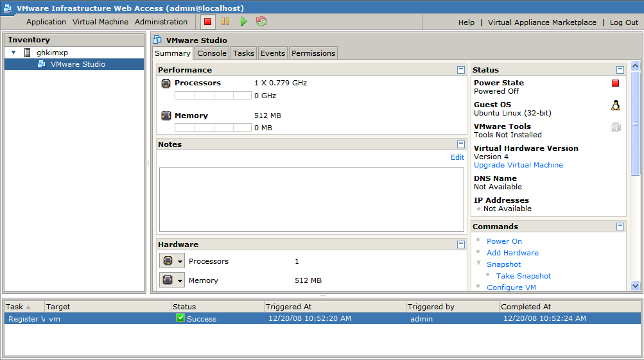Sort the Task column header
Image resolution: width=644 pixels, height=360 pixels.
click(24, 307)
